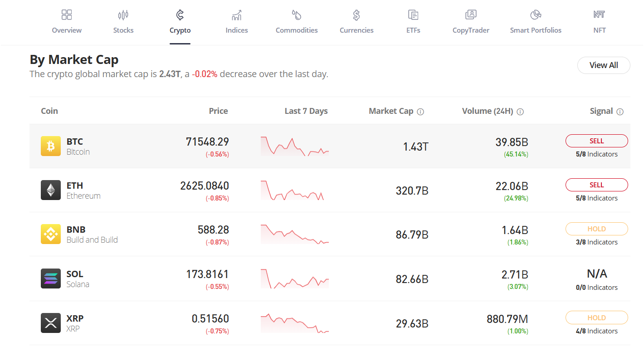Image resolution: width=644 pixels, height=347 pixels.
Task: Switch to the CopyTrader tab label
Action: (x=471, y=30)
